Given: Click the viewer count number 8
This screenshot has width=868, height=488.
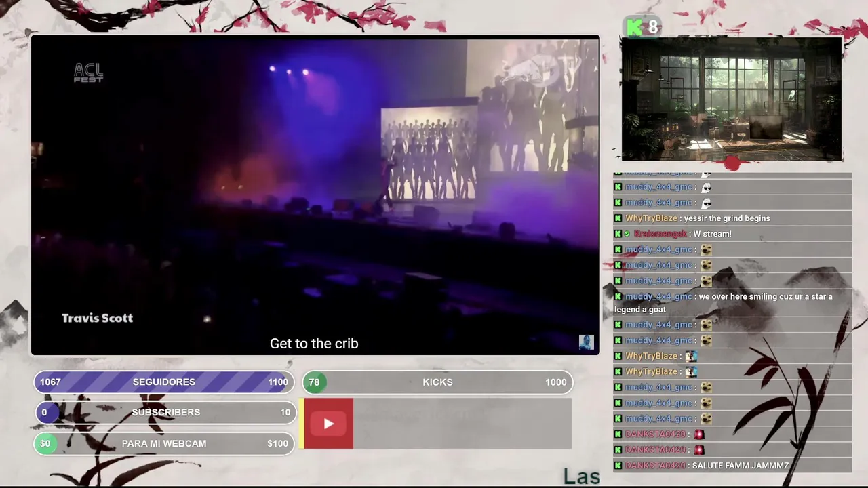Looking at the screenshot, I should coord(652,27).
